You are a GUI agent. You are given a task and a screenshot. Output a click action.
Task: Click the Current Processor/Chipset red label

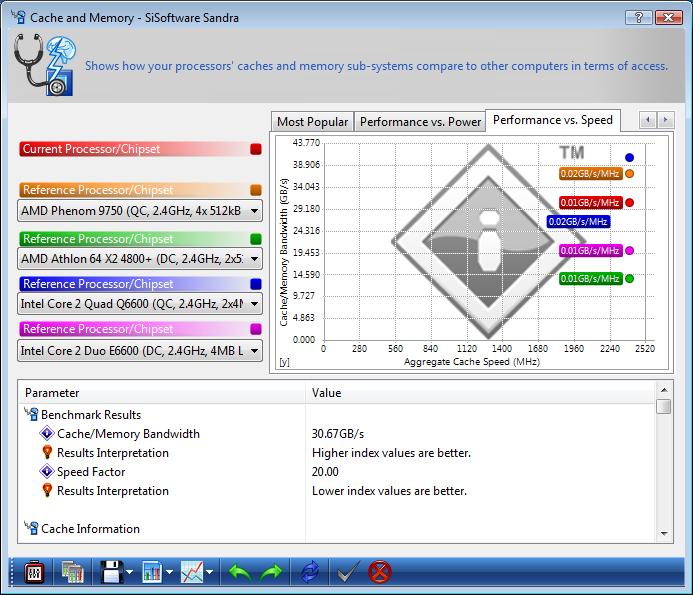coord(91,149)
